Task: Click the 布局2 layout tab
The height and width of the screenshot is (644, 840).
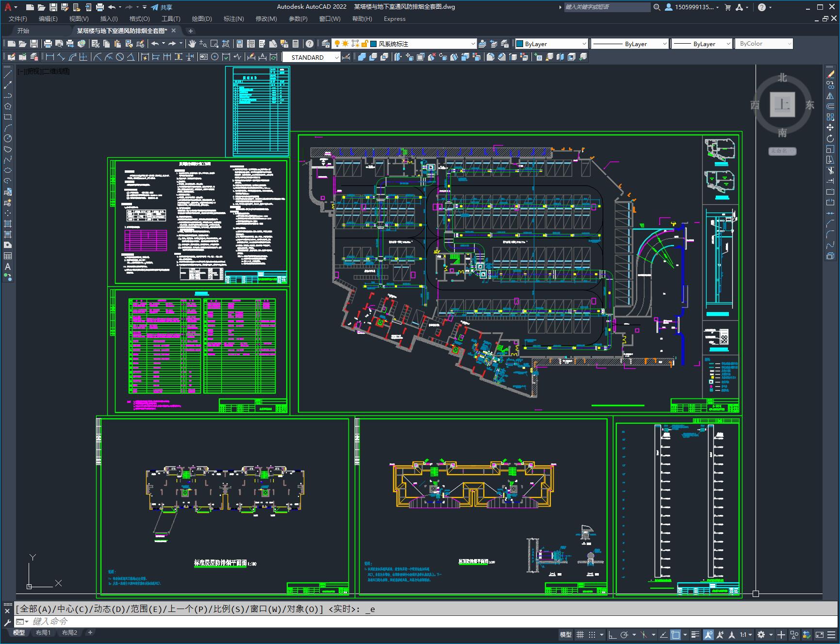Action: coord(69,632)
